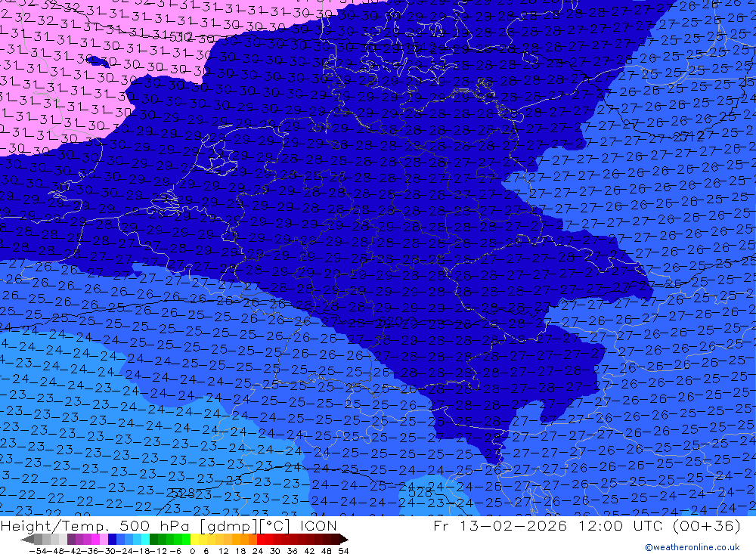Select the dark blue legend color swatch
The image size is (756, 554).
click(112, 539)
